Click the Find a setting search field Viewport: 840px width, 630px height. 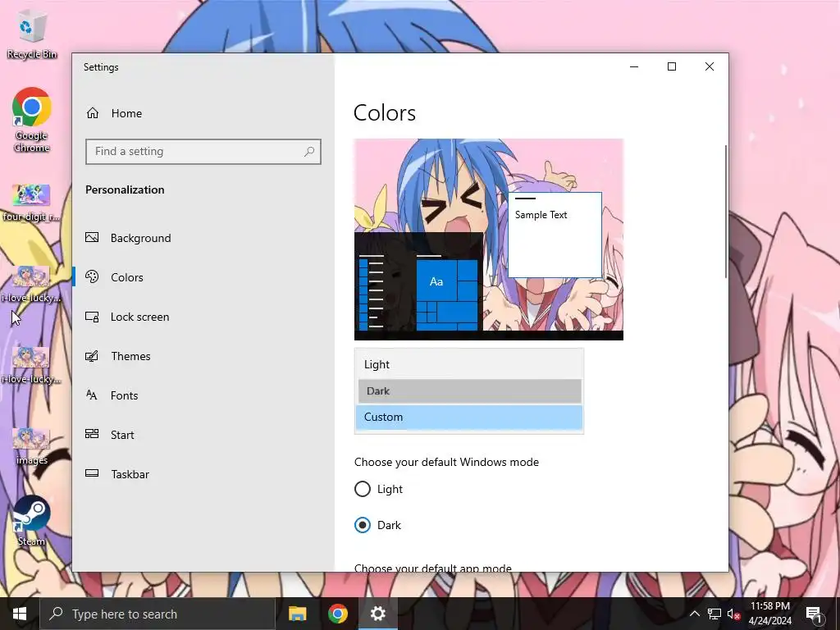coord(203,152)
